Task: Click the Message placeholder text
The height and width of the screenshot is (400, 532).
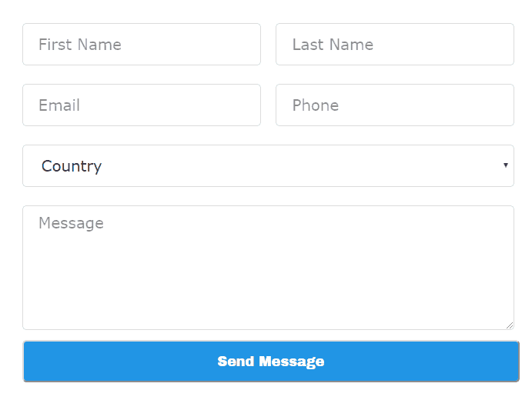Action: (72, 224)
